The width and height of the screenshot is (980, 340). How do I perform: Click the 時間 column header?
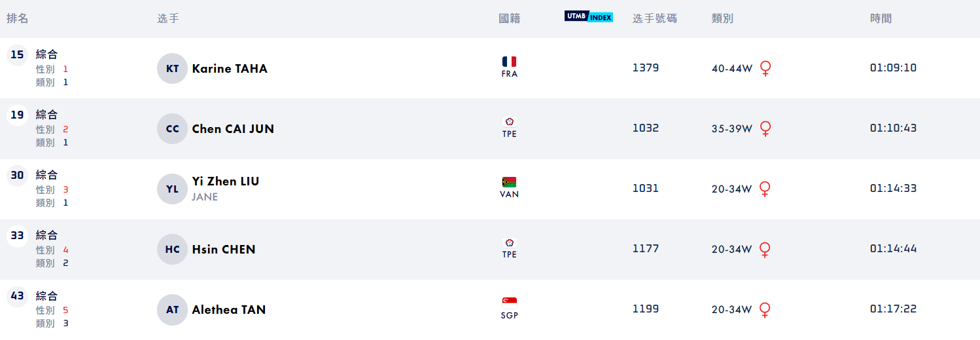pos(881,18)
